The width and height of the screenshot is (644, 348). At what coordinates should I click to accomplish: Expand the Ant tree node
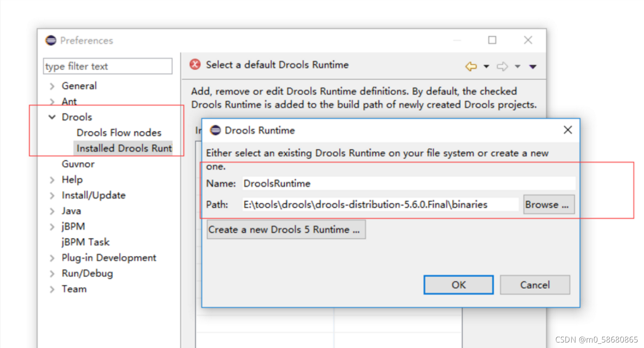(52, 102)
